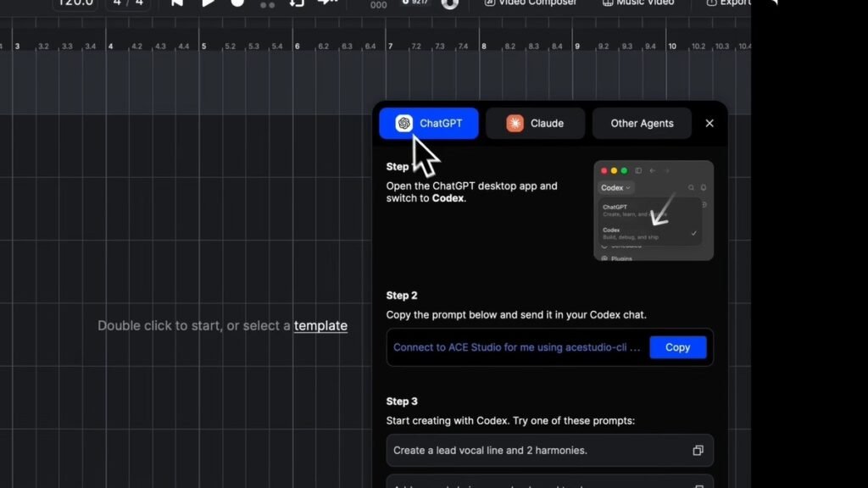Select the Connect to ACE Studio prompt text

point(516,347)
